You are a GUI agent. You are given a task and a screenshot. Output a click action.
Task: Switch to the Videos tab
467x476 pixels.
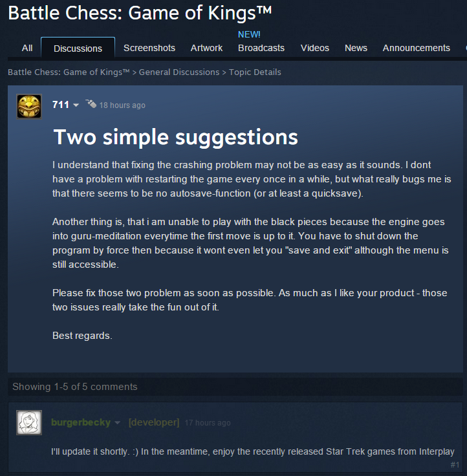tap(315, 48)
